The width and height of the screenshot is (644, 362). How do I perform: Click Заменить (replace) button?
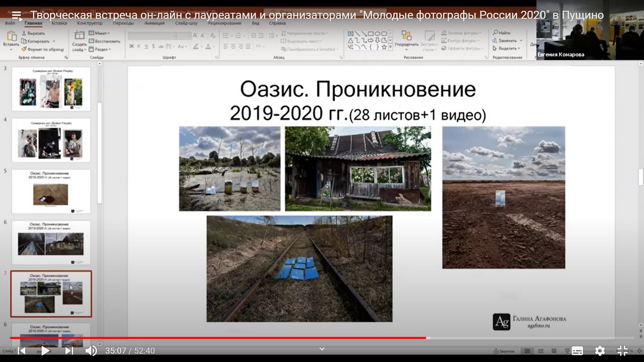(x=506, y=41)
